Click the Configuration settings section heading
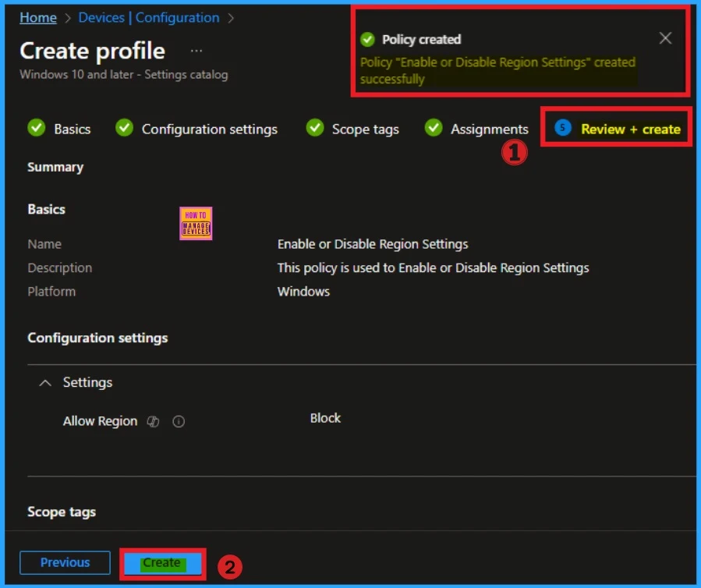The height and width of the screenshot is (588, 701). 97,338
